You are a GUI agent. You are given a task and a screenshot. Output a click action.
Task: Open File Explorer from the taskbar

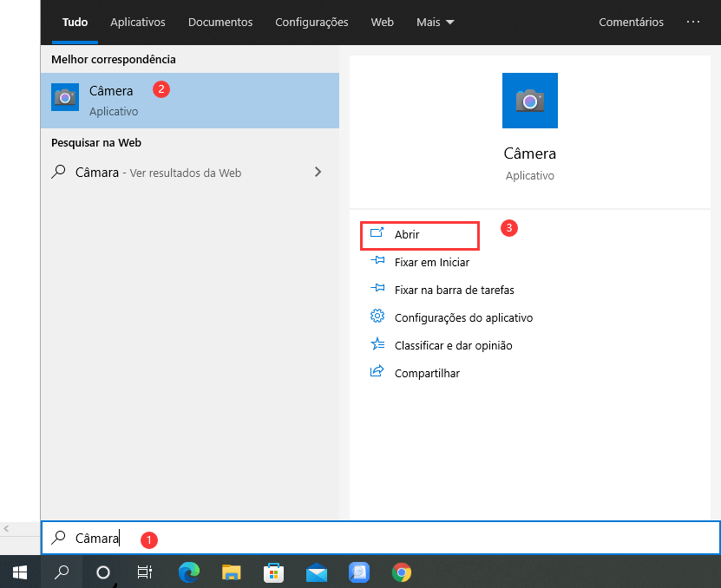[x=231, y=572]
